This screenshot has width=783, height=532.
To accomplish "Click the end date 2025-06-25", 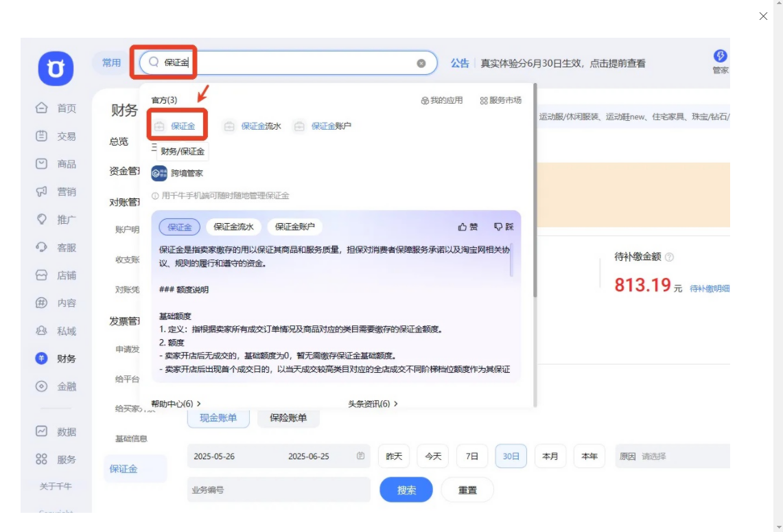I will (309, 456).
